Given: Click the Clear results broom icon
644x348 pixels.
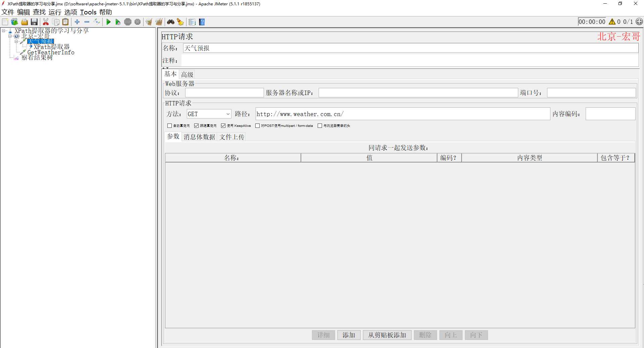Looking at the screenshot, I should [149, 22].
